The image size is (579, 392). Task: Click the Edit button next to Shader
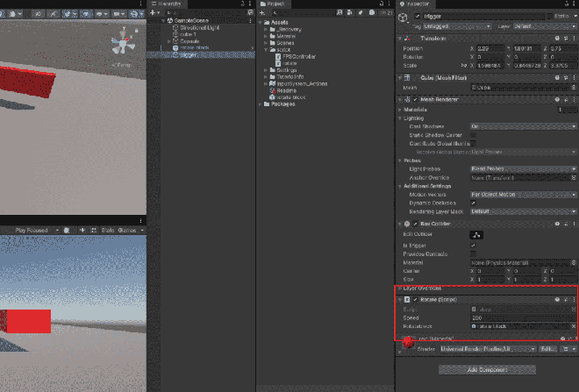click(547, 349)
